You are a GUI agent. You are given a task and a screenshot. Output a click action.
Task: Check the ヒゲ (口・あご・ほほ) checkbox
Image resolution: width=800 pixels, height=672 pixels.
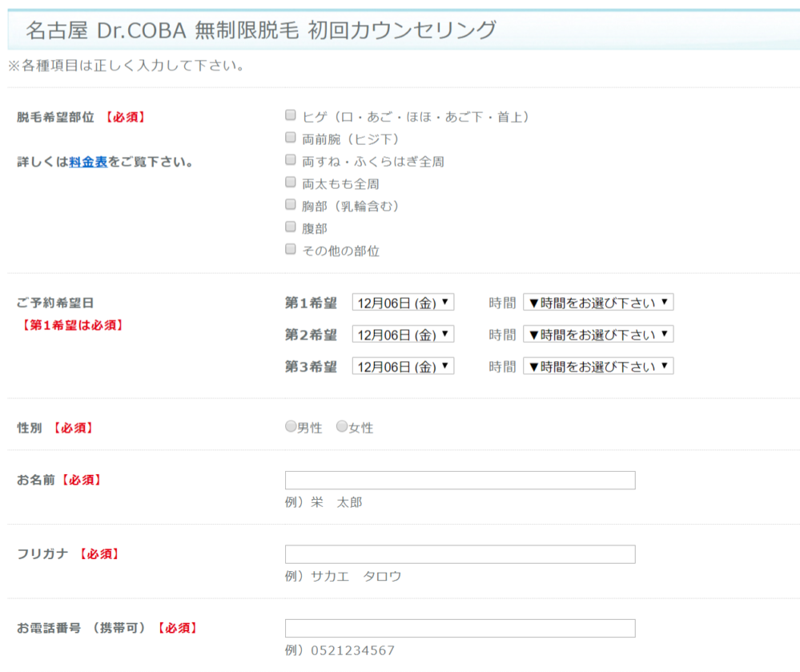tap(291, 115)
